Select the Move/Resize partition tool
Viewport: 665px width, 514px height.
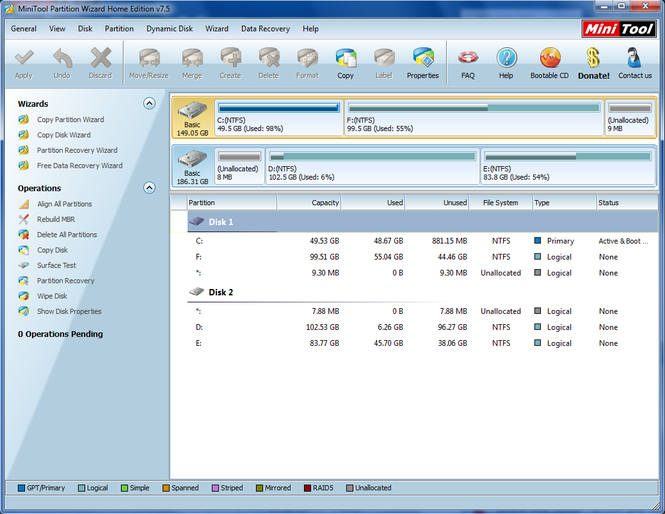[x=149, y=64]
